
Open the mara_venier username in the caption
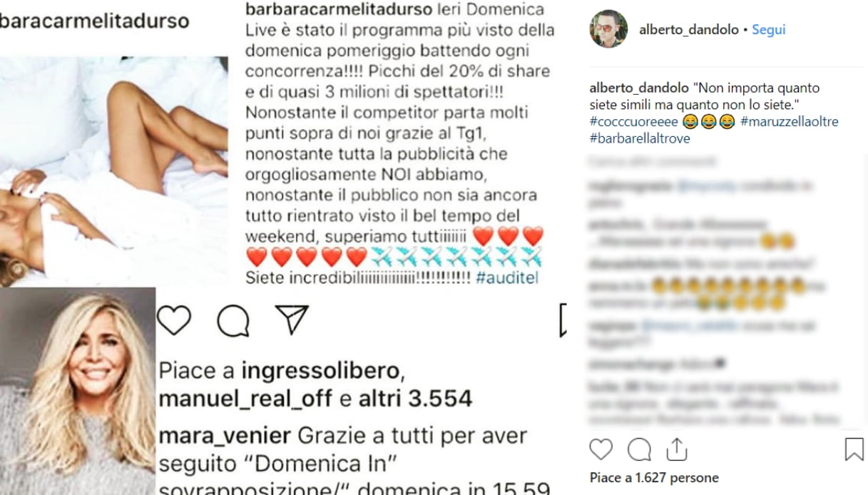tap(224, 436)
